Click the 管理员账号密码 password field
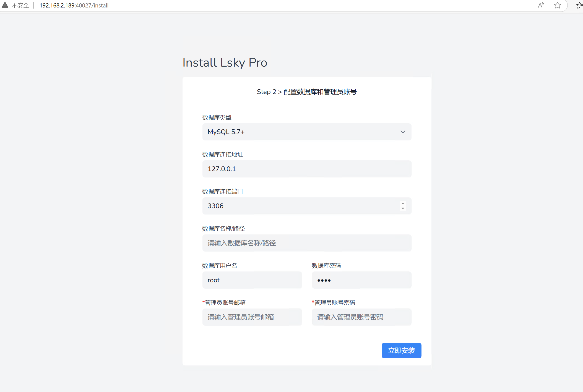Image resolution: width=583 pixels, height=392 pixels. pos(361,317)
